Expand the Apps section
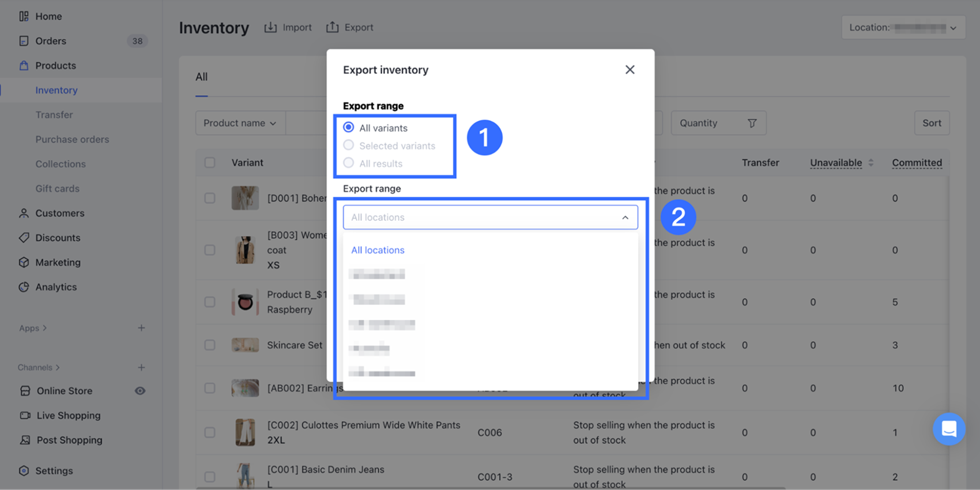Image resolution: width=980 pixels, height=490 pixels. [x=33, y=328]
